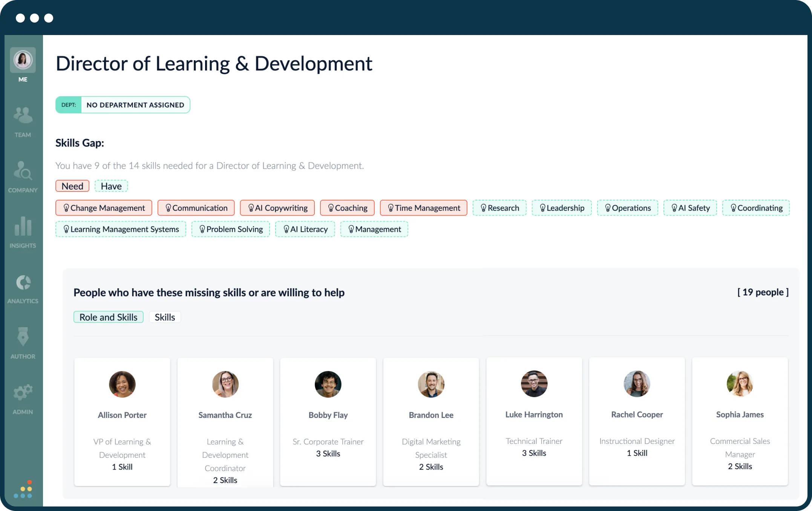The height and width of the screenshot is (511, 812).
Task: Click the Management skill tag
Action: coord(374,229)
